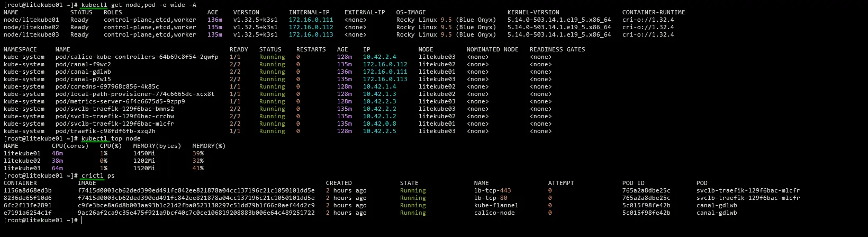
Task: Click 172.16.0.111 in node/litekube01 row
Action: tap(311, 20)
